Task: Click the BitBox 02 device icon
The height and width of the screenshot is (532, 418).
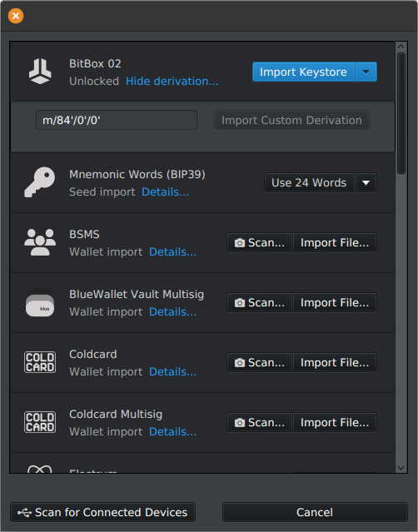Action: coord(40,72)
